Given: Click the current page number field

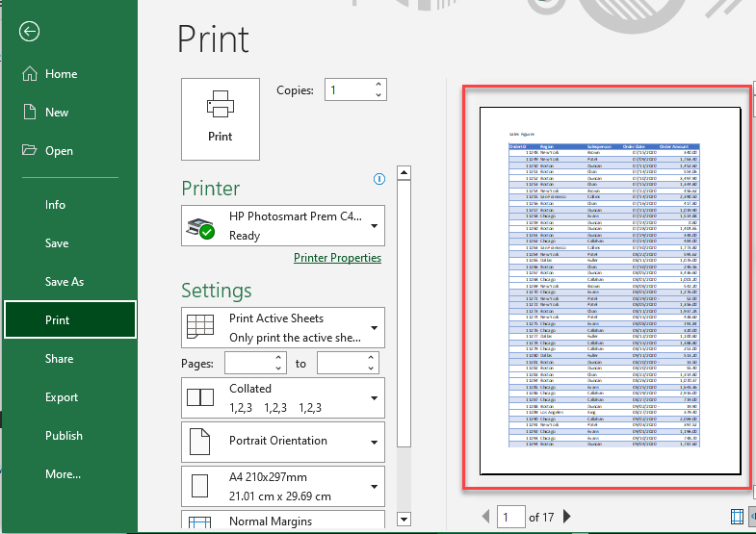Looking at the screenshot, I should (510, 518).
